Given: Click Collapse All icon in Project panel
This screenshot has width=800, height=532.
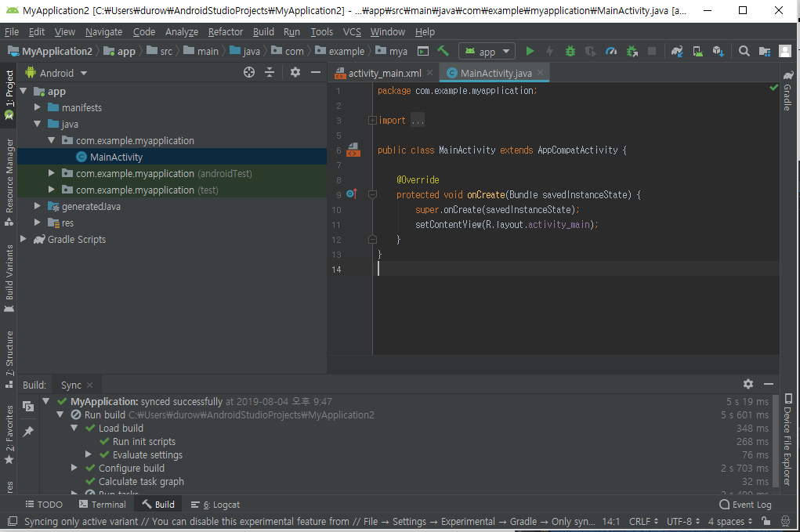Looking at the screenshot, I should tap(270, 72).
